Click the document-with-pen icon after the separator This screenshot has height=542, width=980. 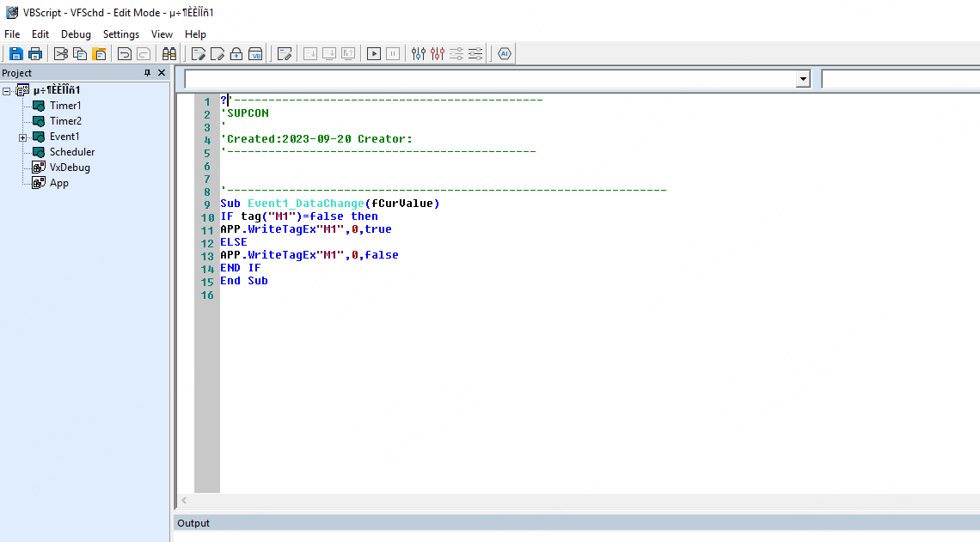tap(285, 54)
